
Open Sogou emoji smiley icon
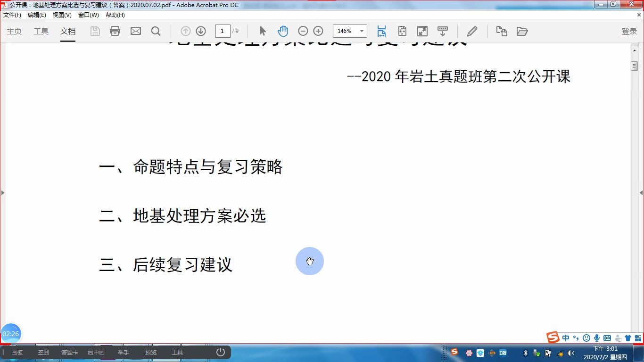tap(586, 338)
